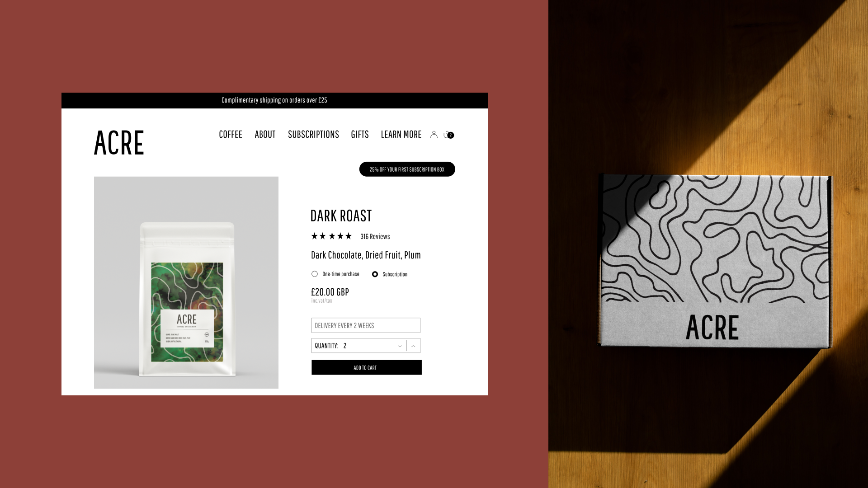Open Delivery Every 2 Weeks dropdown

pos(366,325)
